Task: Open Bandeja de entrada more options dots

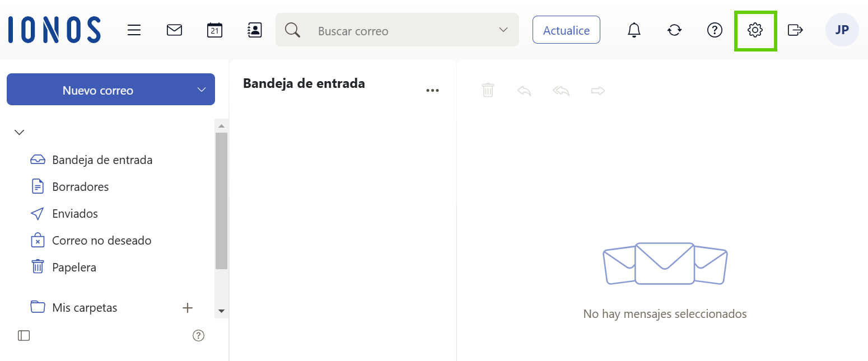Action: [x=432, y=91]
